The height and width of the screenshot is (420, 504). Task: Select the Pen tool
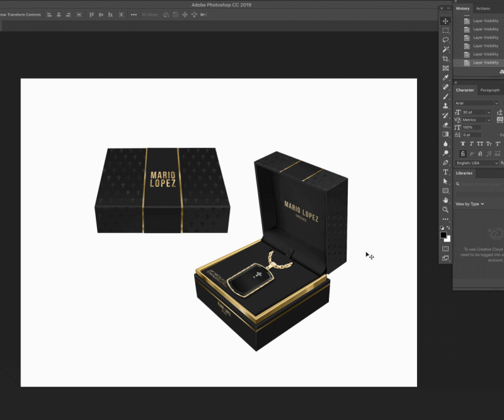click(446, 162)
